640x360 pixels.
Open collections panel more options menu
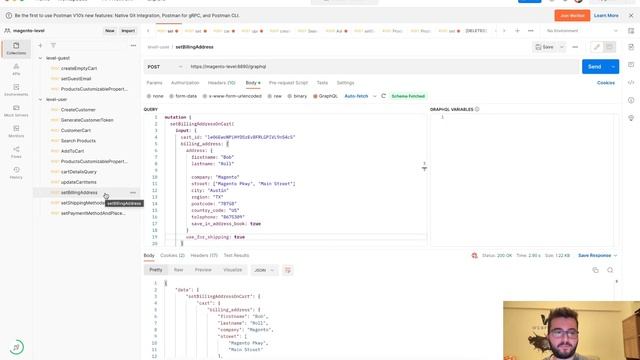coord(133,46)
